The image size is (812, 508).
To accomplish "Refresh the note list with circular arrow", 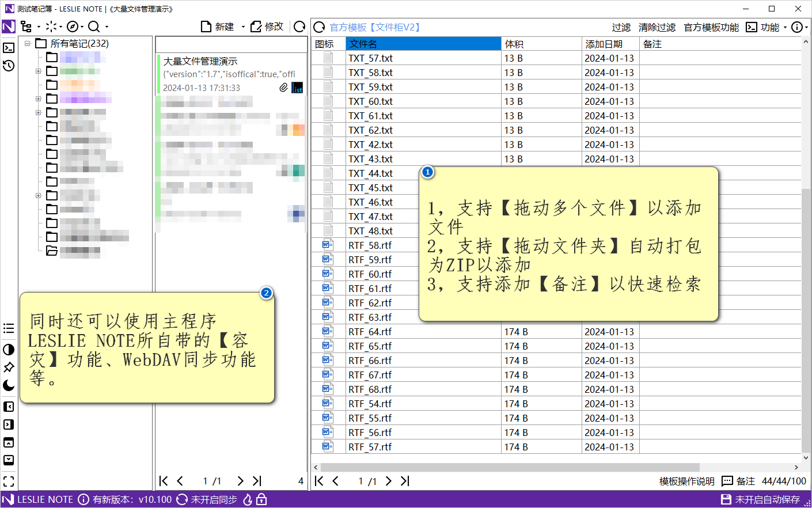I will click(x=299, y=26).
